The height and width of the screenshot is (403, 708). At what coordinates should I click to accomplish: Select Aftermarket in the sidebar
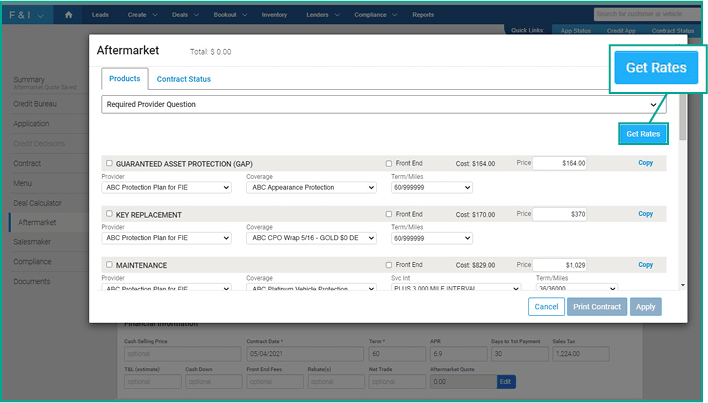[37, 222]
